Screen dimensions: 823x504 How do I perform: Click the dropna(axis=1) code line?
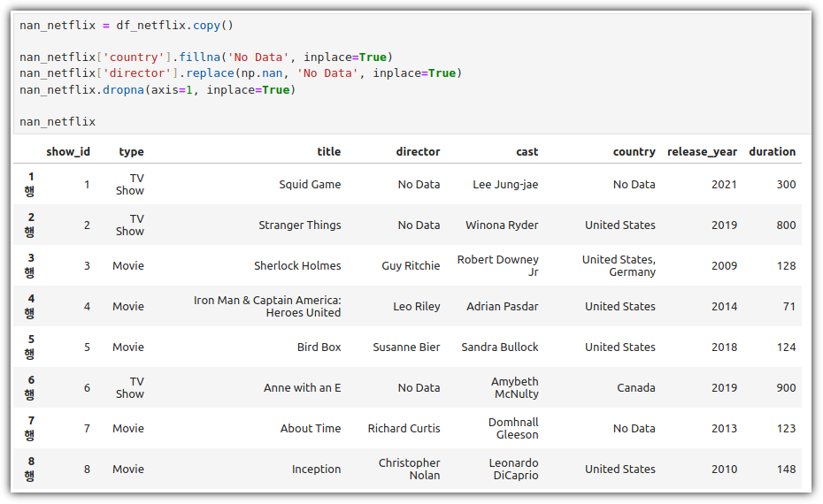click(158, 89)
